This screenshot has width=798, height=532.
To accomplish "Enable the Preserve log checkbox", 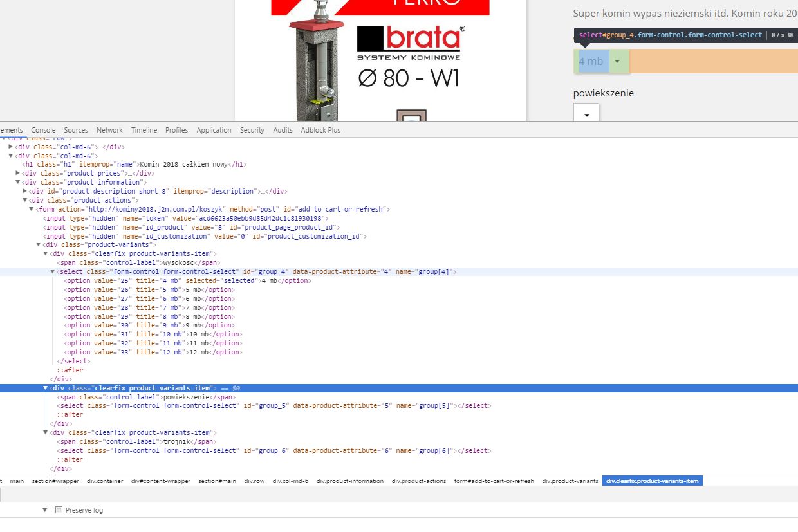I will (59, 510).
